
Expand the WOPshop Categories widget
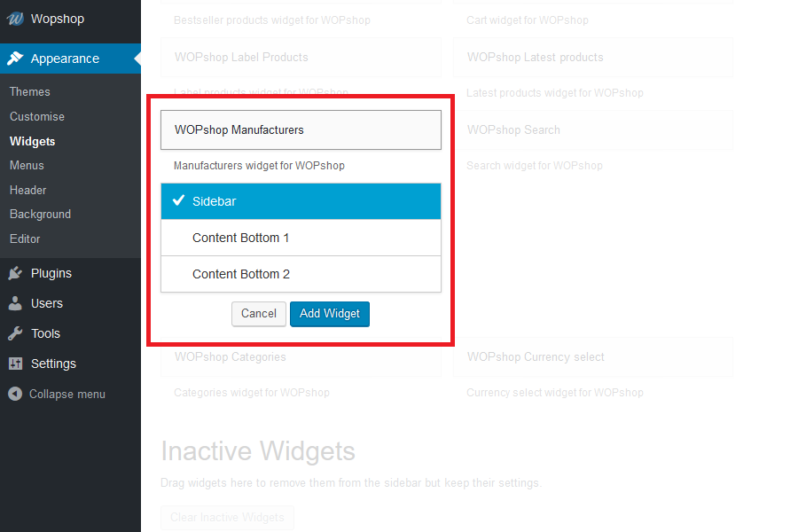(301, 357)
